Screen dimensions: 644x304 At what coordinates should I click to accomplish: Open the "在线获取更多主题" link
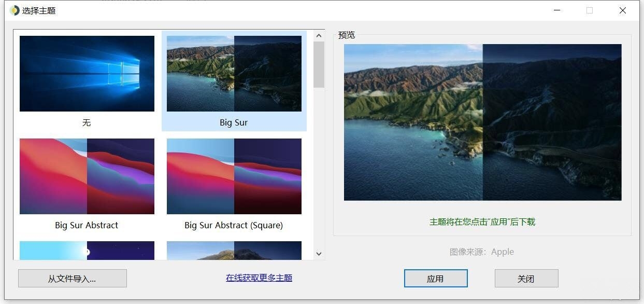click(258, 278)
